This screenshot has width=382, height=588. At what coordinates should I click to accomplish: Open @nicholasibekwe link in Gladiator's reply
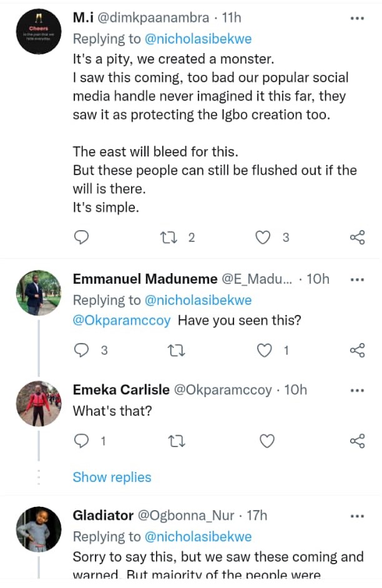198,536
